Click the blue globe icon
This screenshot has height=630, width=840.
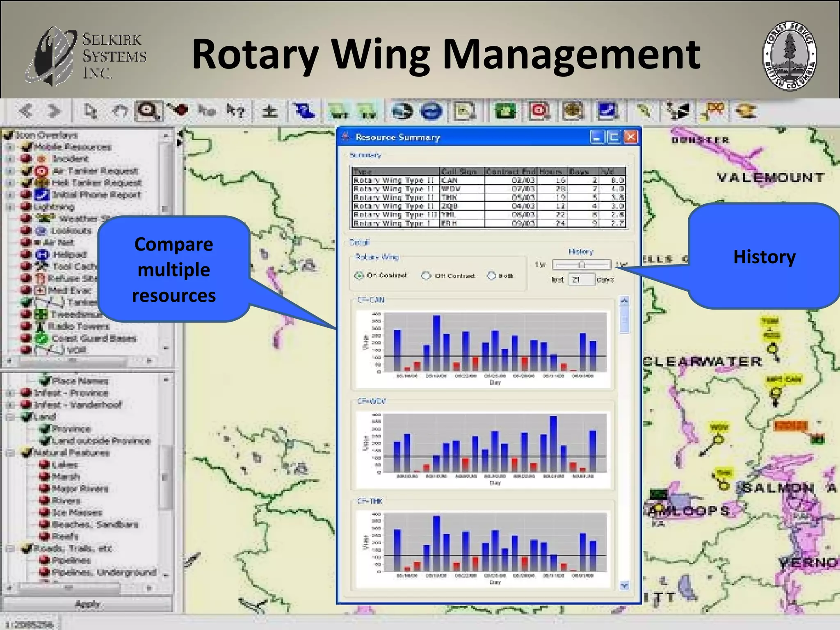click(432, 111)
